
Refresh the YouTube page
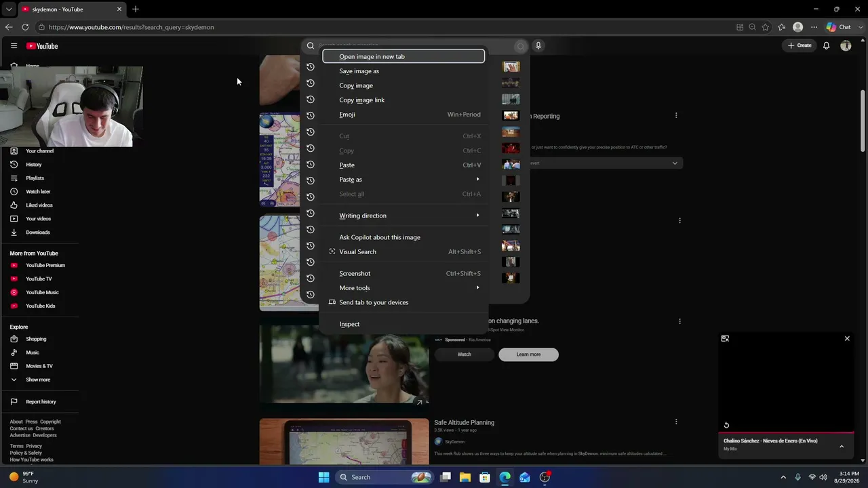(x=25, y=27)
